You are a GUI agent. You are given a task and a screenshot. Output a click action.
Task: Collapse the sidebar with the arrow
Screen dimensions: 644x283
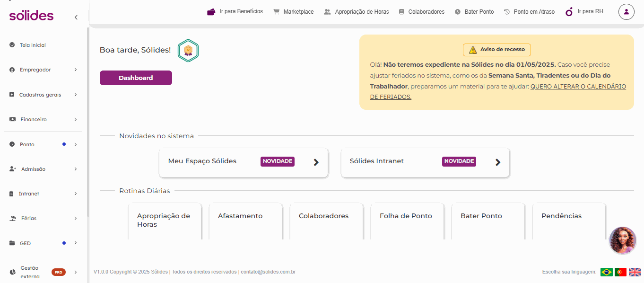[76, 18]
